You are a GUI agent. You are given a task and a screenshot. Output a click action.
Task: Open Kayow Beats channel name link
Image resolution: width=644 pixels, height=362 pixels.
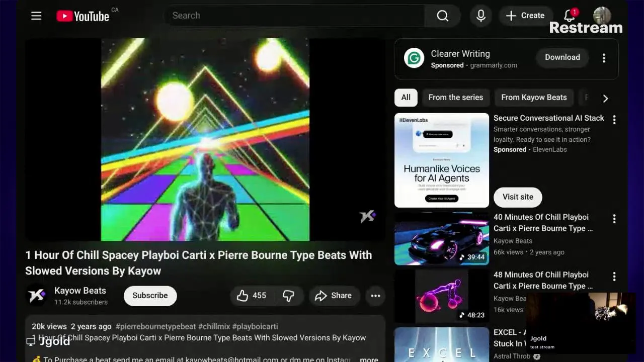(x=80, y=291)
